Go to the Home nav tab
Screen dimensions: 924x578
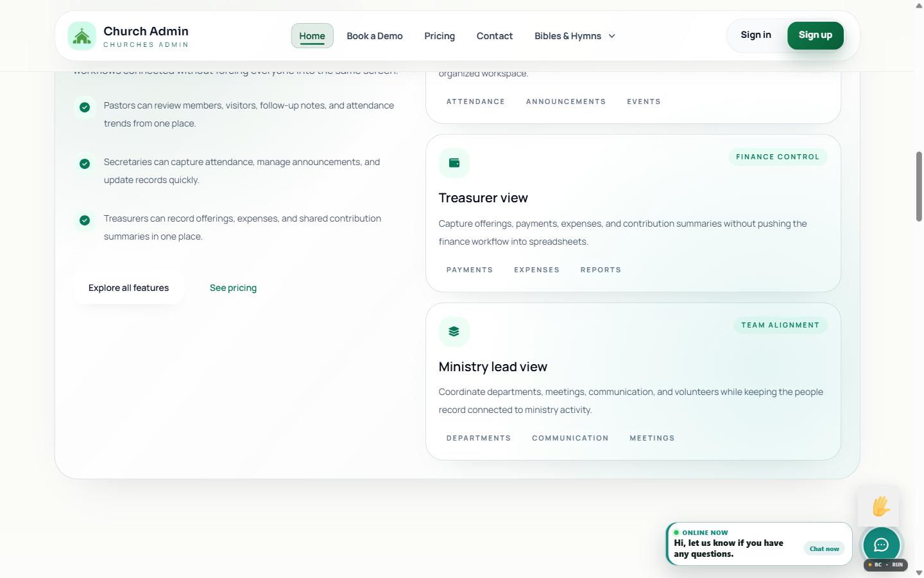click(x=312, y=36)
